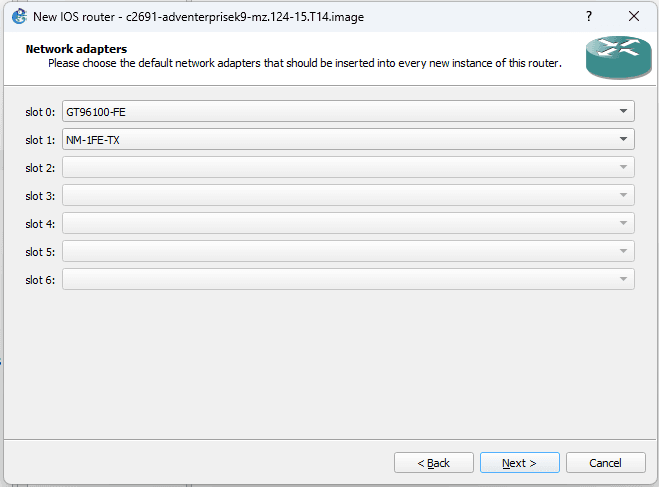The height and width of the screenshot is (487, 659).
Task: Cancel the new router wizard
Action: tap(605, 463)
